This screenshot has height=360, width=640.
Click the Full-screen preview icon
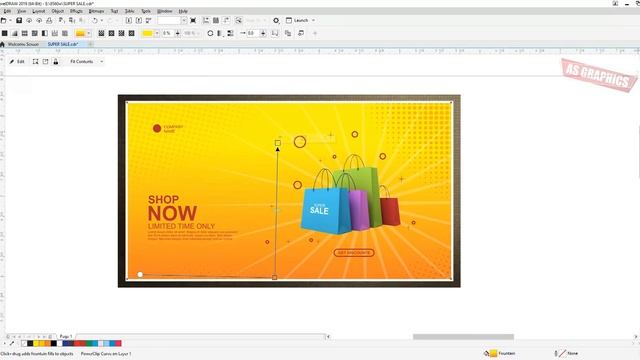click(x=193, y=20)
